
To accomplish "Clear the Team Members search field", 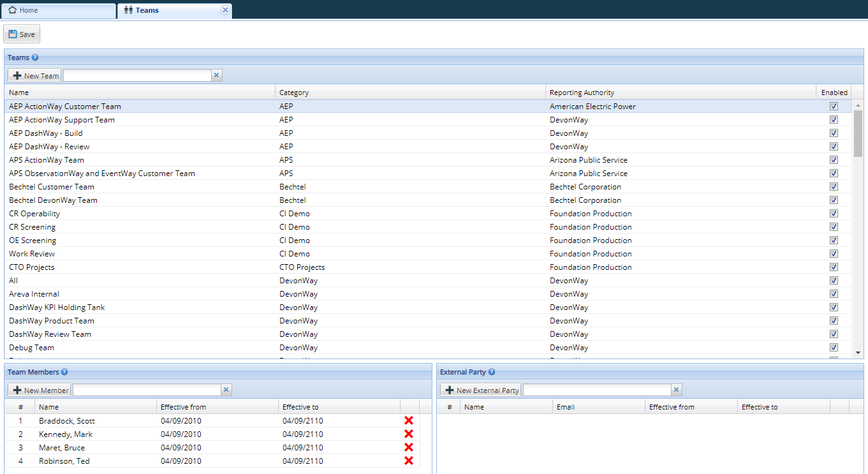I will [226, 390].
